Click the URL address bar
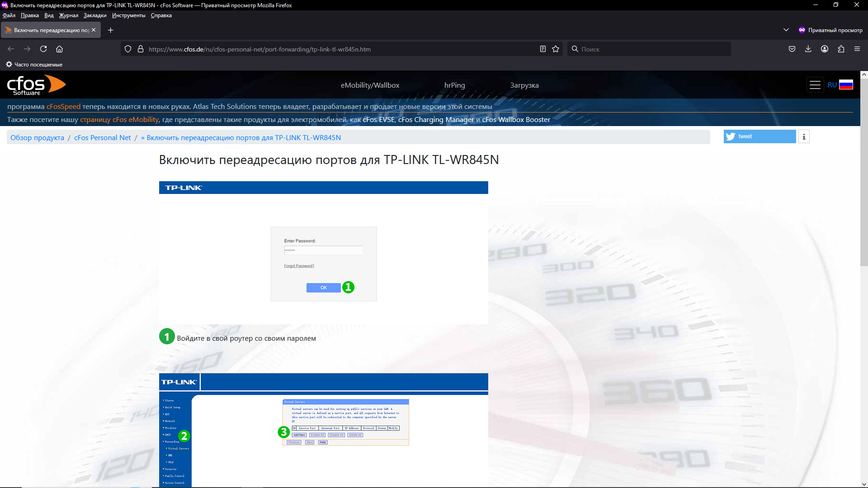Screen dimensions: 868x488 (341, 49)
